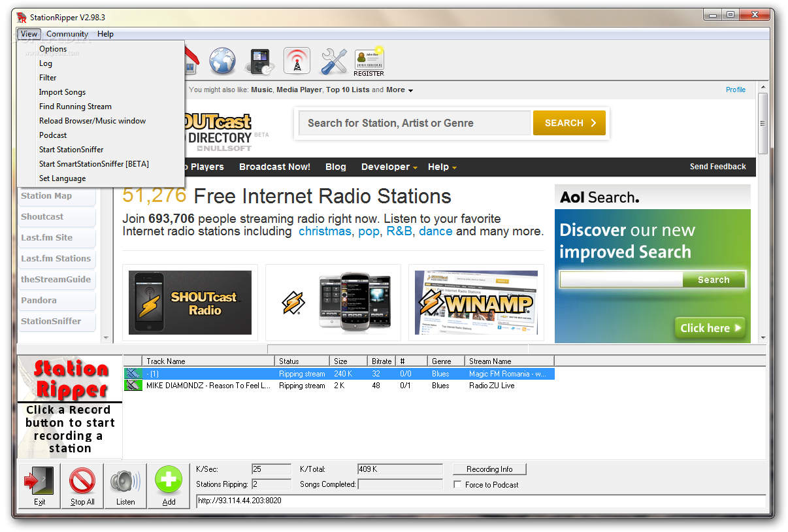
Task: Open the SHOUTcast Radio phone thumbnail
Action: click(190, 303)
